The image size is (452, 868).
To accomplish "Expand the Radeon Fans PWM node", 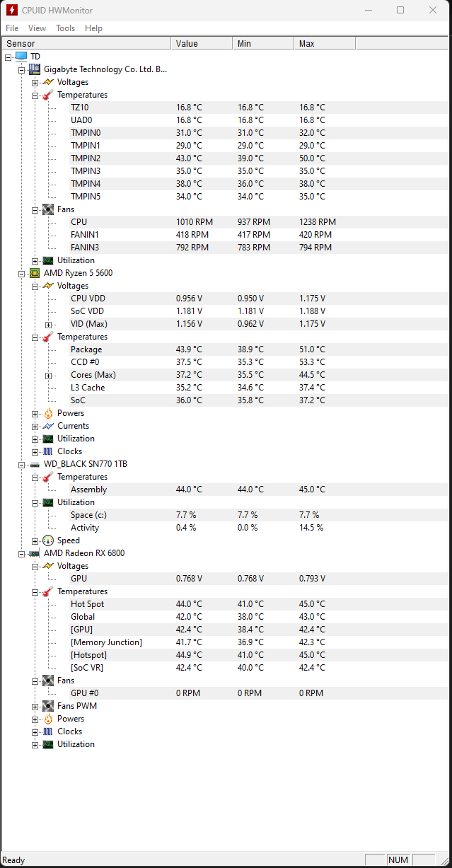I will click(35, 706).
